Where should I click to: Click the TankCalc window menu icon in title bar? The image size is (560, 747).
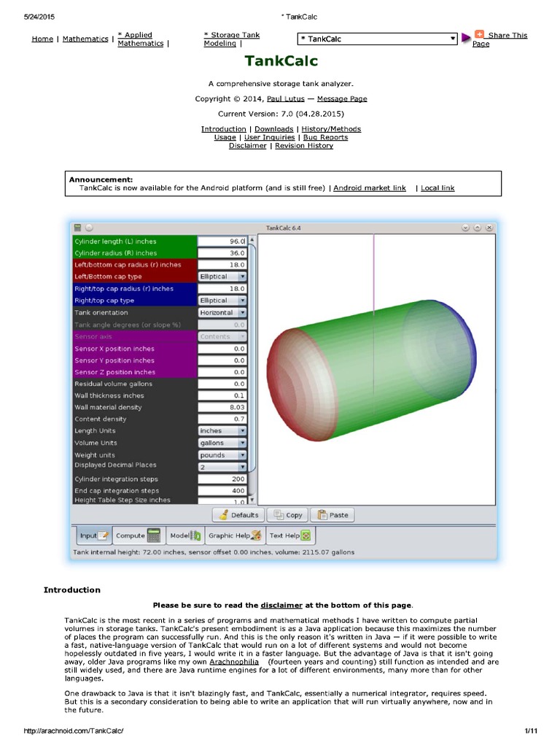[x=77, y=228]
